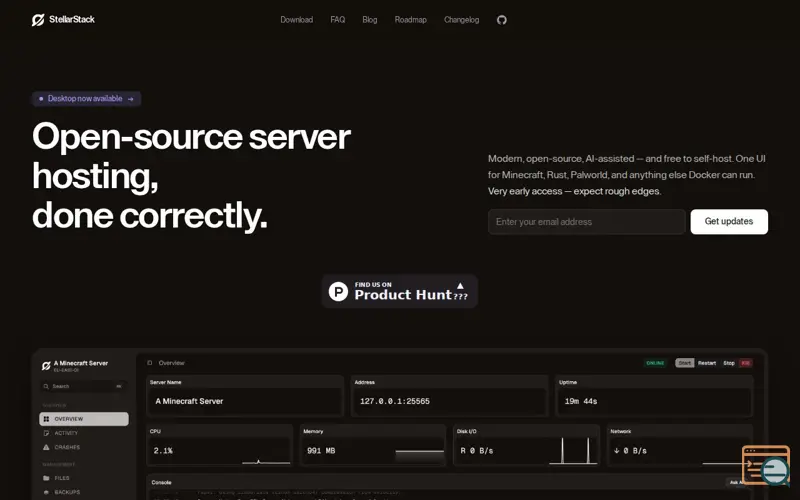Click the server logo beside A Minecraft Server
Screen dimensions: 800x500
46,366
